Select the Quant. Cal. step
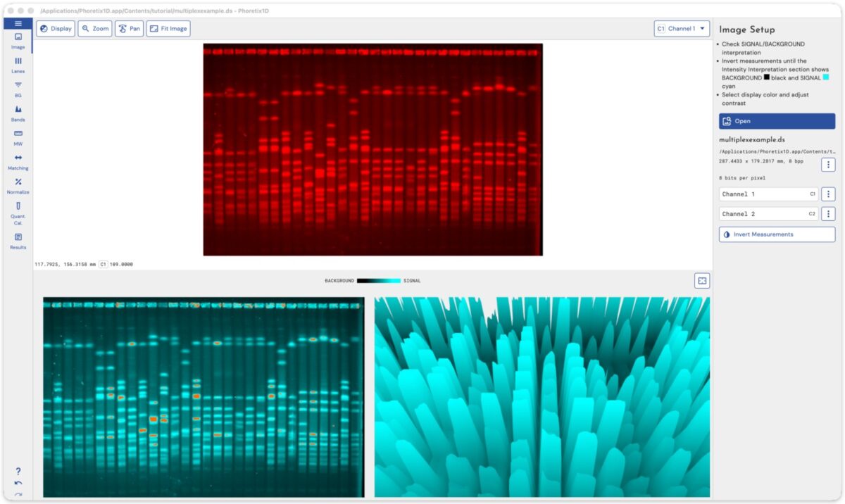 (x=18, y=213)
